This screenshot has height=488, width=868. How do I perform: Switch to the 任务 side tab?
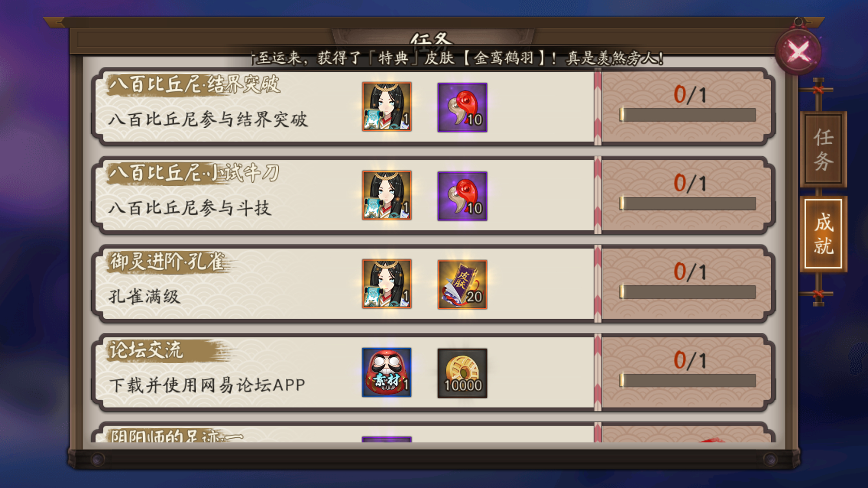point(823,149)
